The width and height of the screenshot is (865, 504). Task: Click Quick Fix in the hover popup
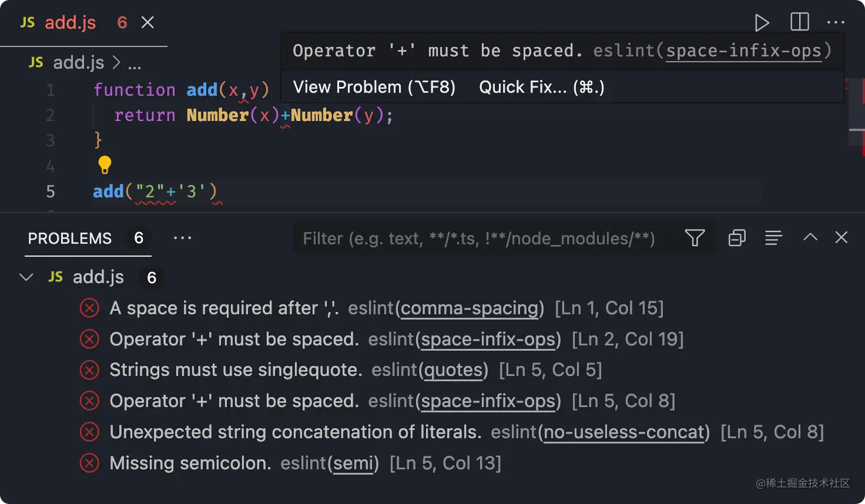(542, 87)
